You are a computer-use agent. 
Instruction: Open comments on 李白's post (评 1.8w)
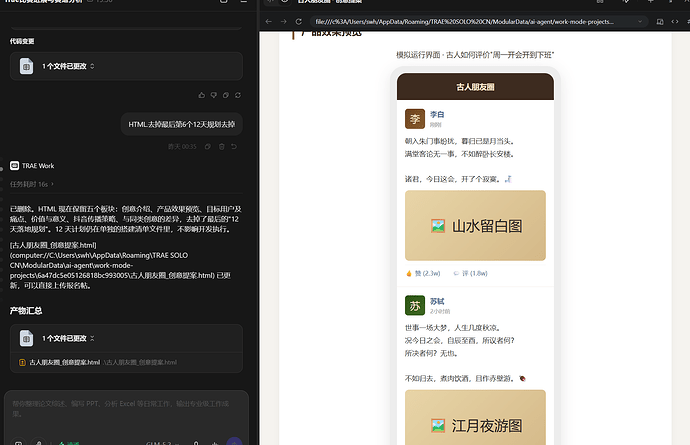470,273
